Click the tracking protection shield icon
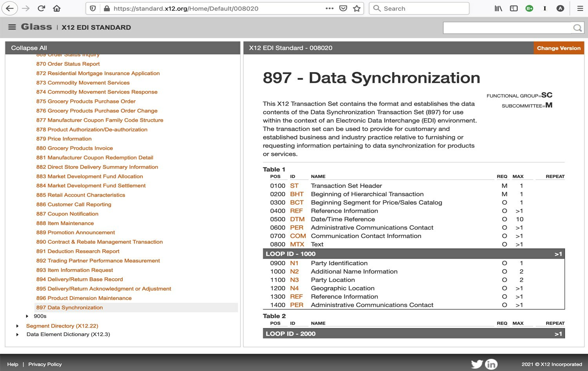 click(93, 8)
